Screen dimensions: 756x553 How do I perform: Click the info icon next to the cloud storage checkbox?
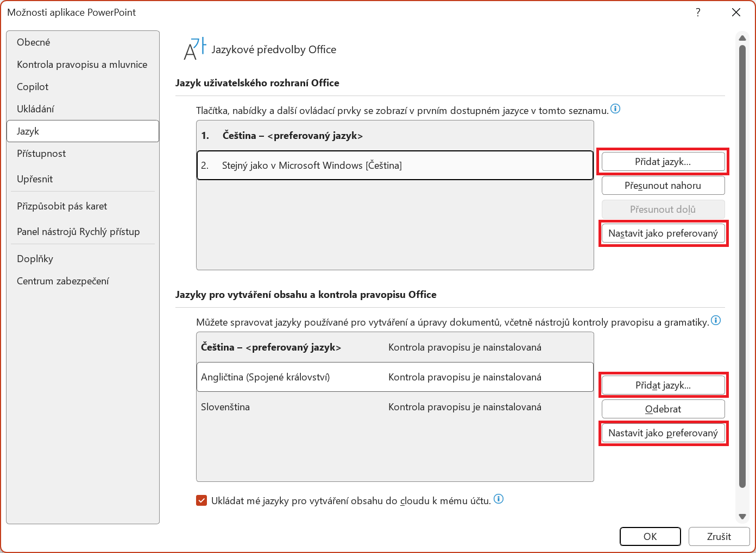pyautogui.click(x=499, y=499)
